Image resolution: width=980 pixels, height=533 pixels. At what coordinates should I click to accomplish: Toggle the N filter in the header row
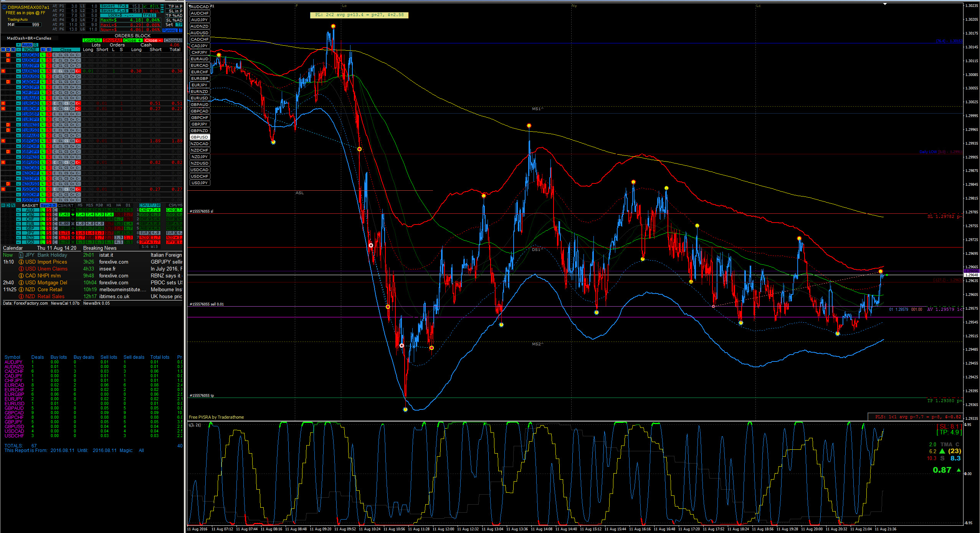click(x=13, y=50)
